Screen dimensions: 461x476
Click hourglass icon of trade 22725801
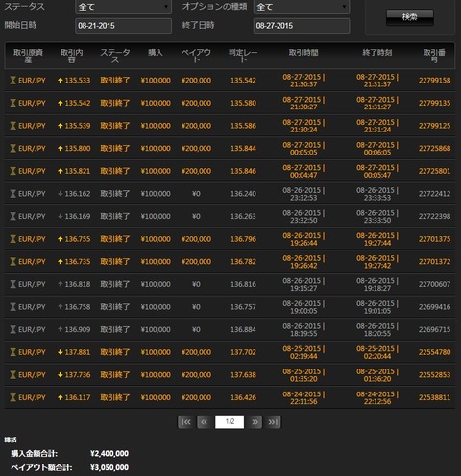(x=12, y=171)
